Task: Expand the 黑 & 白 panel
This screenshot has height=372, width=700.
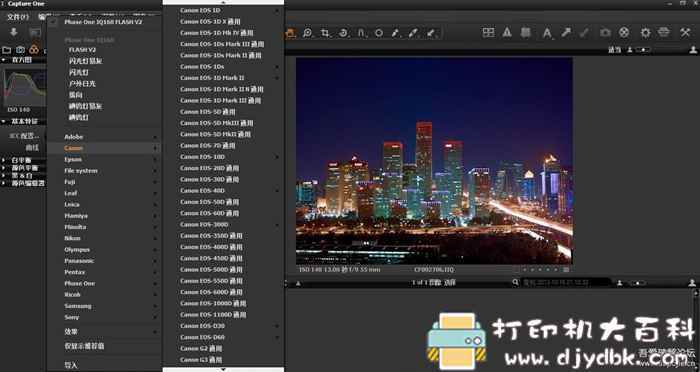Action: tap(4, 176)
